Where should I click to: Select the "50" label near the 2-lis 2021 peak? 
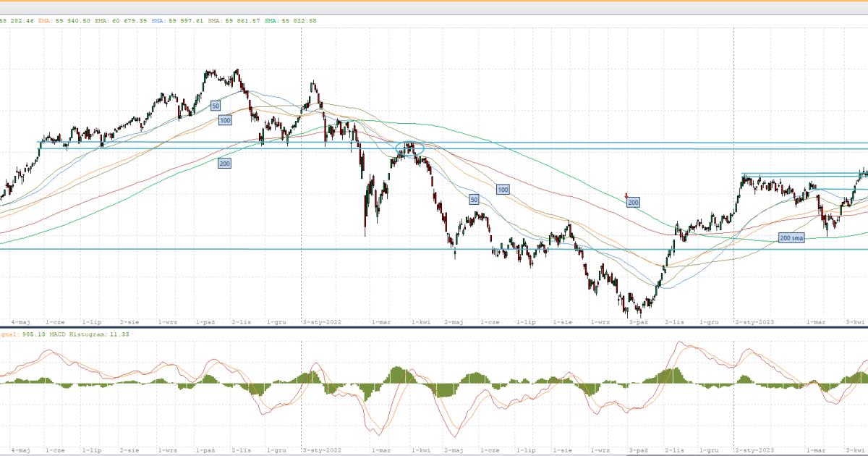coord(216,106)
